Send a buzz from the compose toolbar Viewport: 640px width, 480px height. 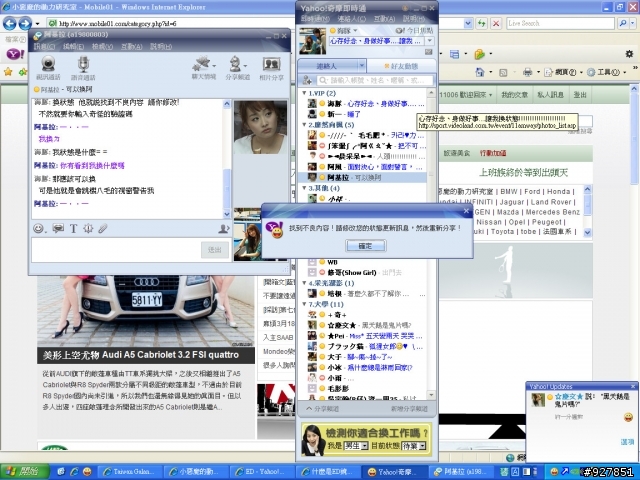88,228
